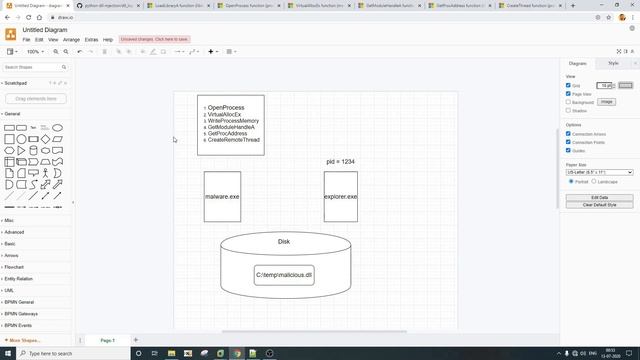Select the curved S-connector shape
The width and height of the screenshot is (640, 360).
point(33,184)
